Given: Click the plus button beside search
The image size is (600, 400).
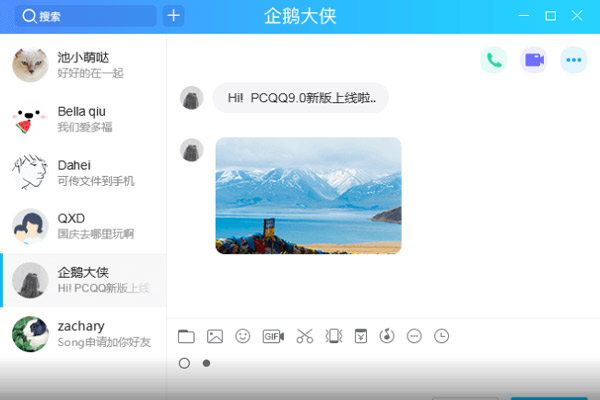Looking at the screenshot, I should coord(174,16).
